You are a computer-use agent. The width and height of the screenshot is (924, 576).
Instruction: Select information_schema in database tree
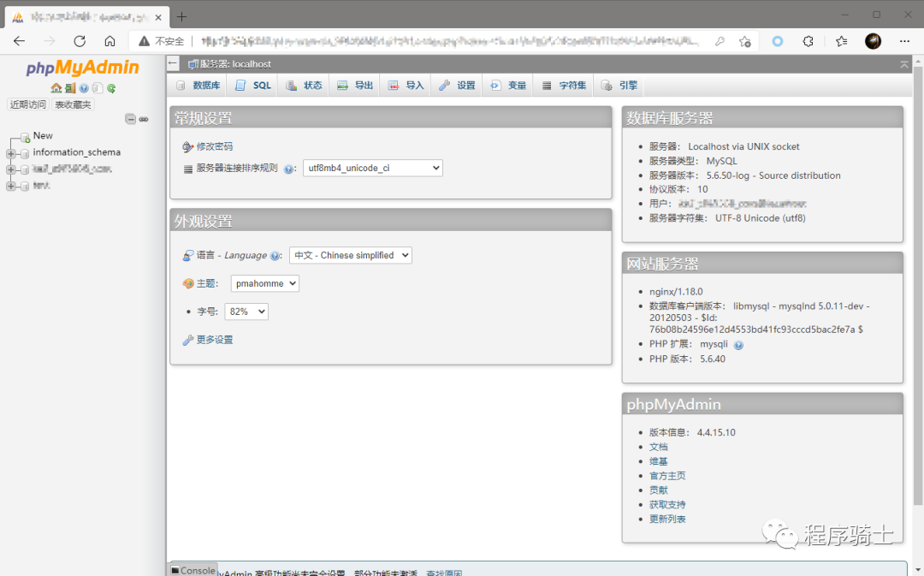(77, 152)
